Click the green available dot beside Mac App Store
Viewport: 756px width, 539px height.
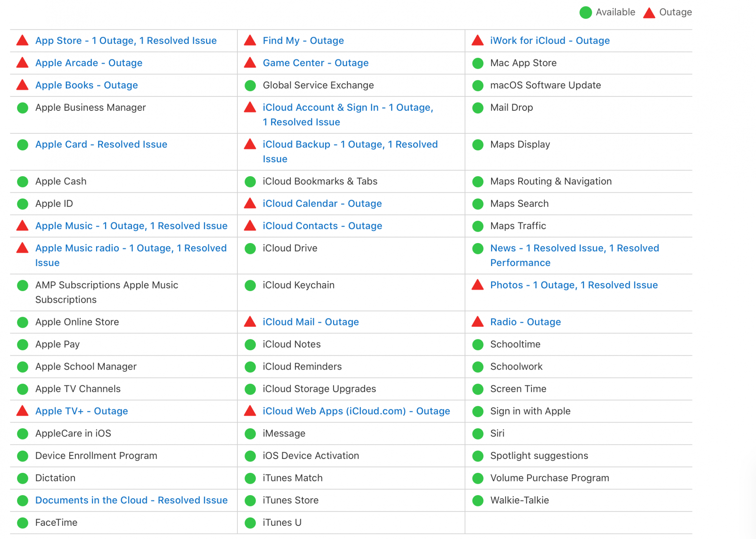coord(478,63)
